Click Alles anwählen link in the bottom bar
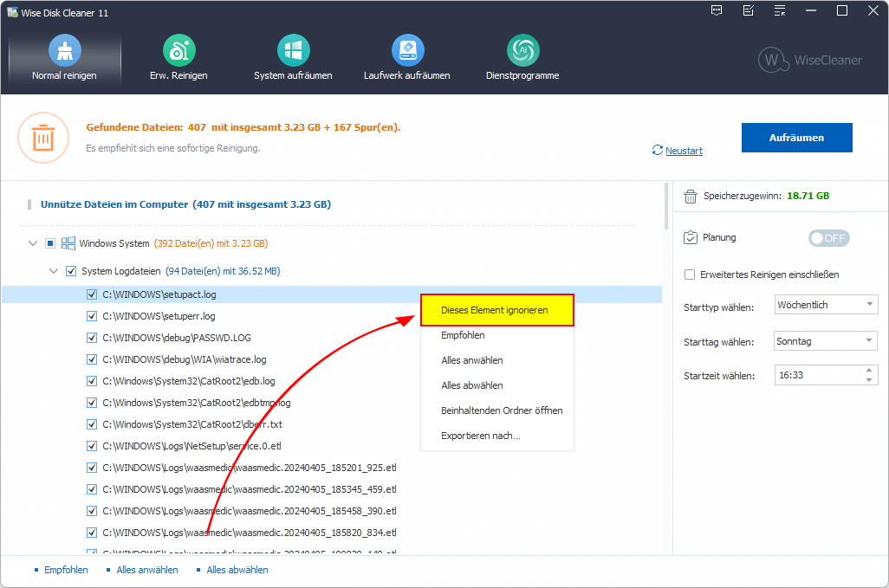 pyautogui.click(x=146, y=570)
